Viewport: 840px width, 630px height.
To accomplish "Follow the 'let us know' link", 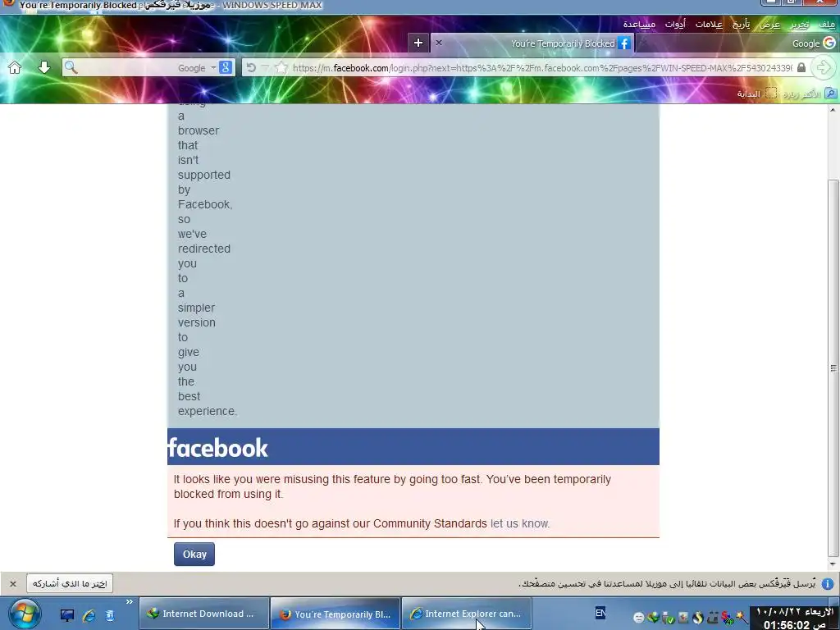I will [519, 523].
